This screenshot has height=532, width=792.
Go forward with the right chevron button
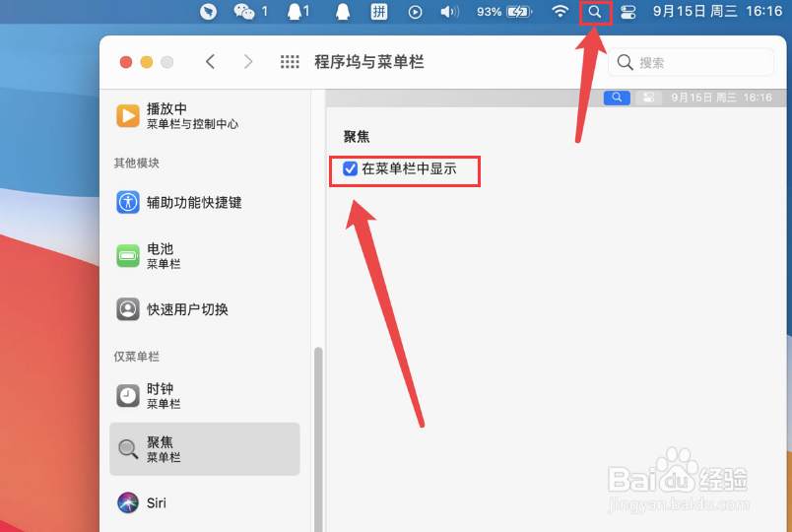pos(247,62)
